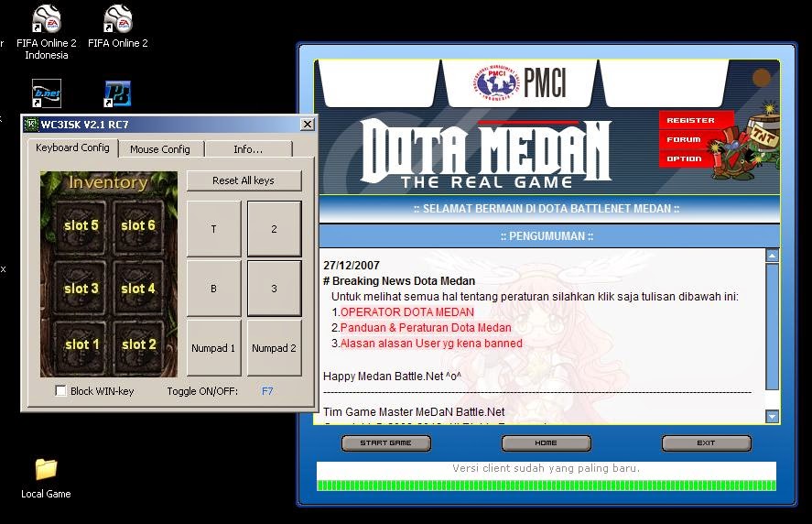
Task: Click announcement scrollbar down arrow
Action: click(772, 417)
